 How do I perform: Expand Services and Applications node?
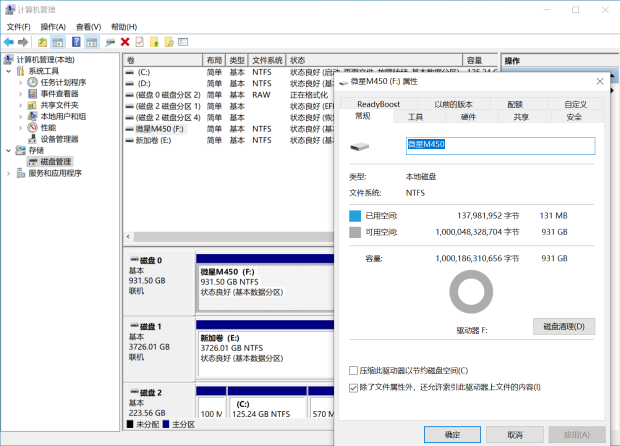[9, 173]
